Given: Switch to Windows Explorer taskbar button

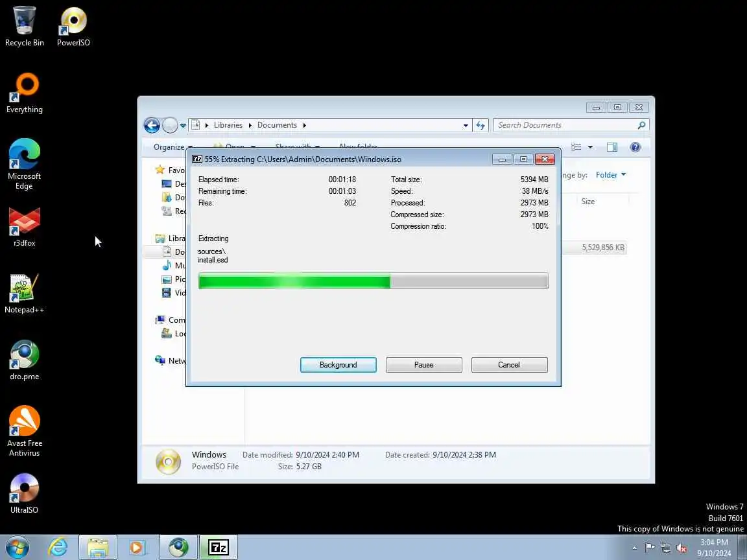Looking at the screenshot, I should pyautogui.click(x=98, y=548).
